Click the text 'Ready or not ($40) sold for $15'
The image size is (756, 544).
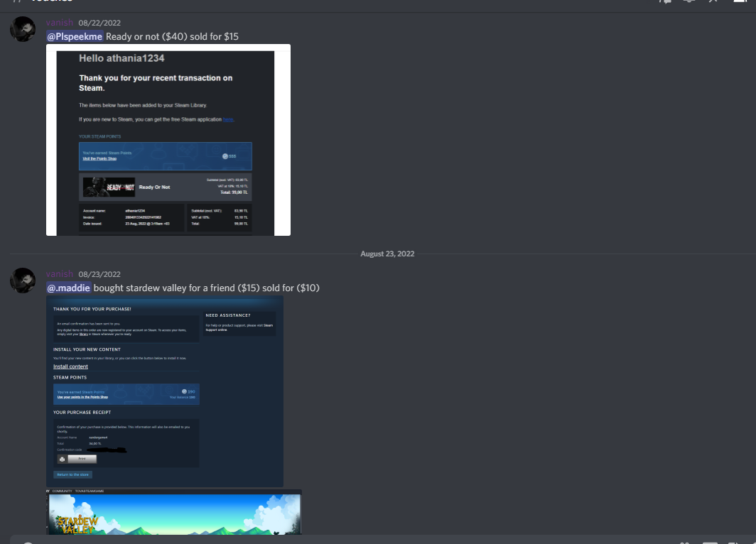point(172,37)
